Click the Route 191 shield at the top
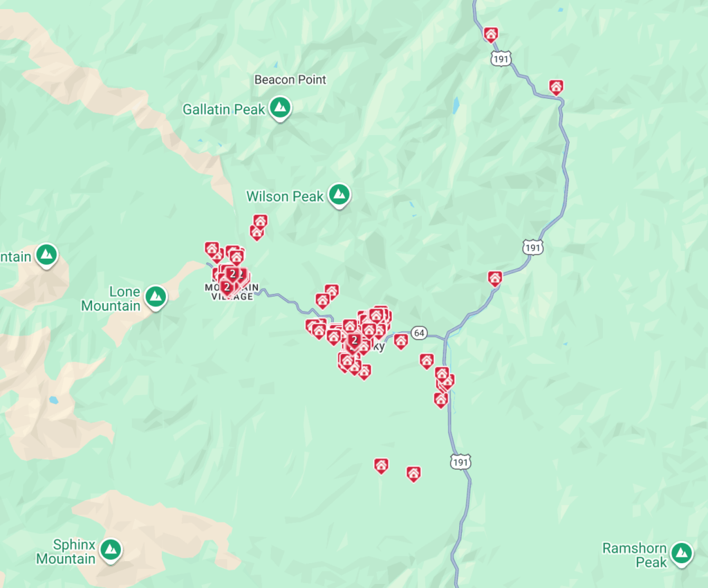 (x=501, y=59)
